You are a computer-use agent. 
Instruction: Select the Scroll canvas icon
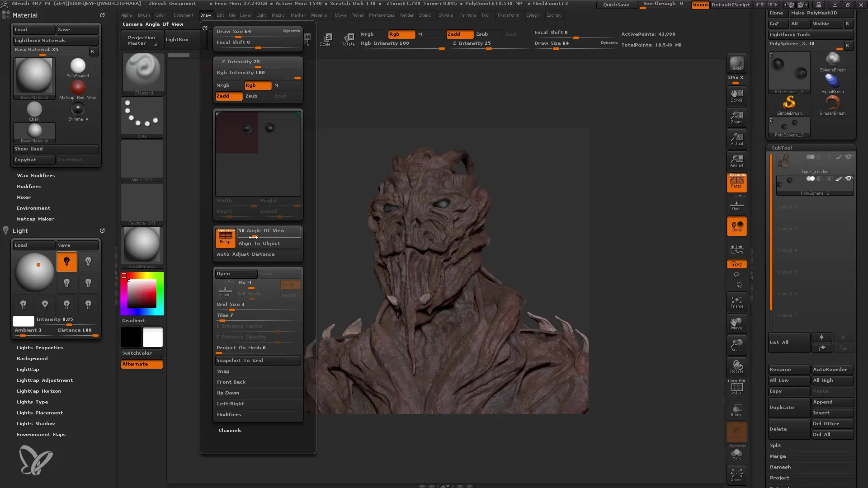[x=736, y=96]
